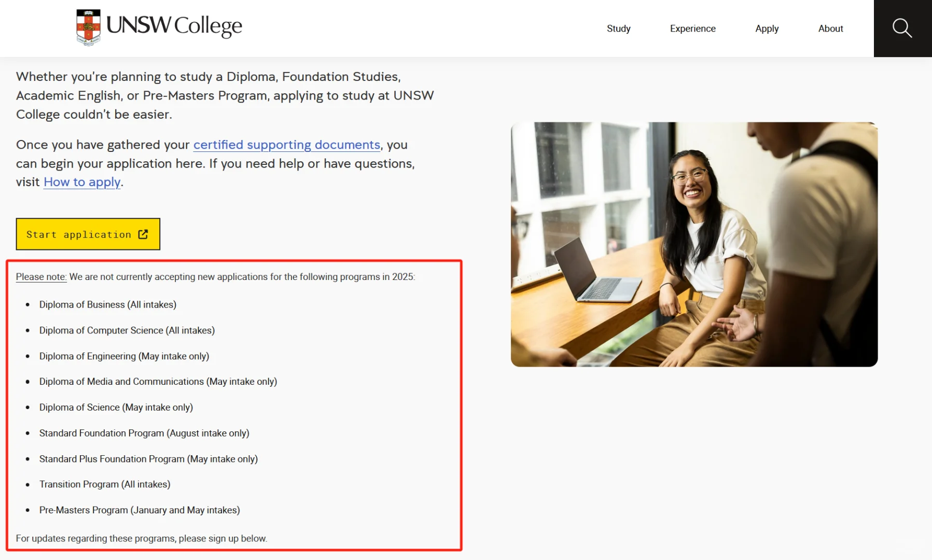Click the For updates regarding these programs line
Screen dimensions: 932x560
(142, 538)
